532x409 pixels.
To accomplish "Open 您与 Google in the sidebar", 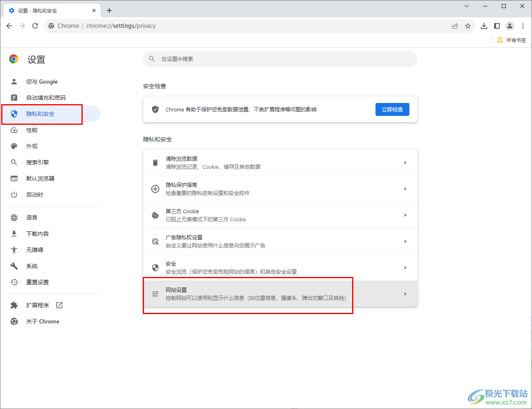I will pos(51,82).
